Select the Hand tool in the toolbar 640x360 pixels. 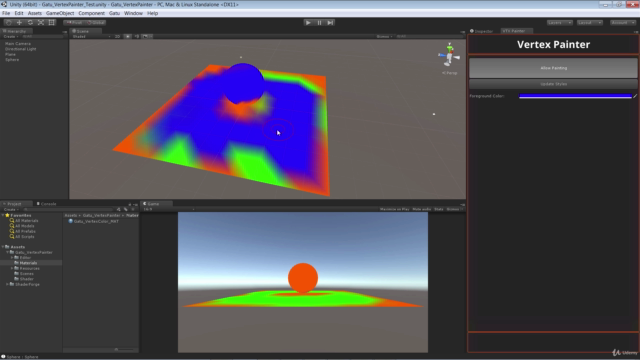point(9,22)
